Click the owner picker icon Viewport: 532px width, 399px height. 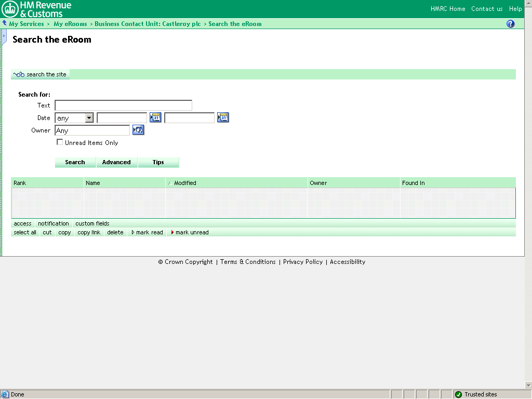coord(138,130)
